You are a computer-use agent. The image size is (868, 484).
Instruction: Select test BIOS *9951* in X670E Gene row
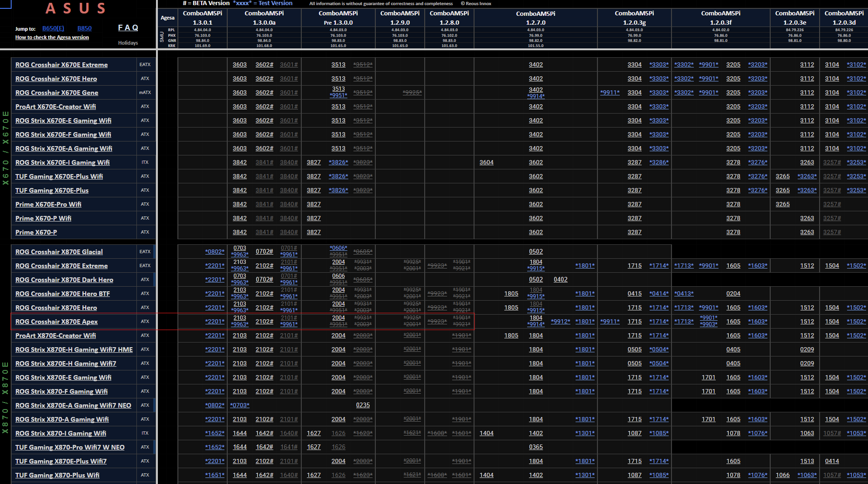click(x=339, y=95)
